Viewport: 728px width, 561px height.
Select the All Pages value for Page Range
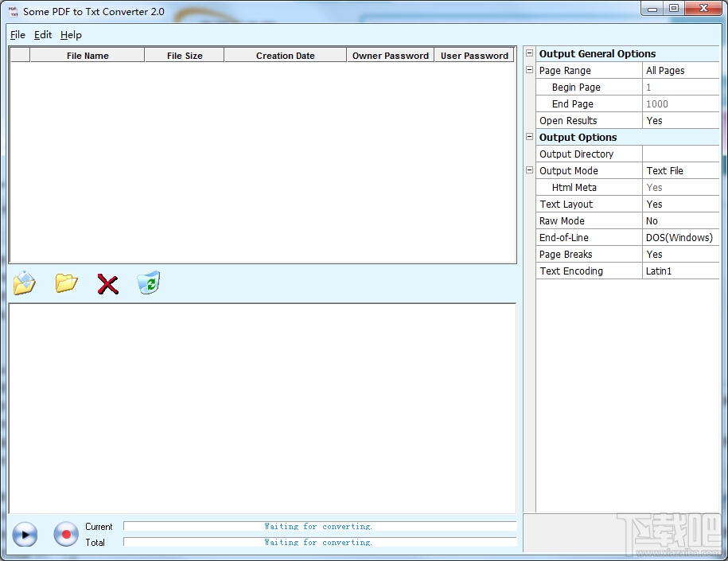(x=680, y=71)
